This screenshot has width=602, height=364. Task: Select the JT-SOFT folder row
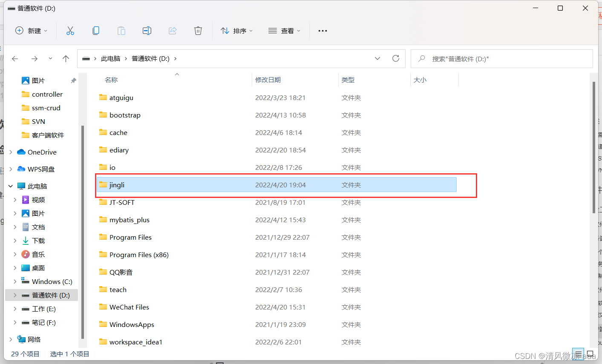coord(277,202)
